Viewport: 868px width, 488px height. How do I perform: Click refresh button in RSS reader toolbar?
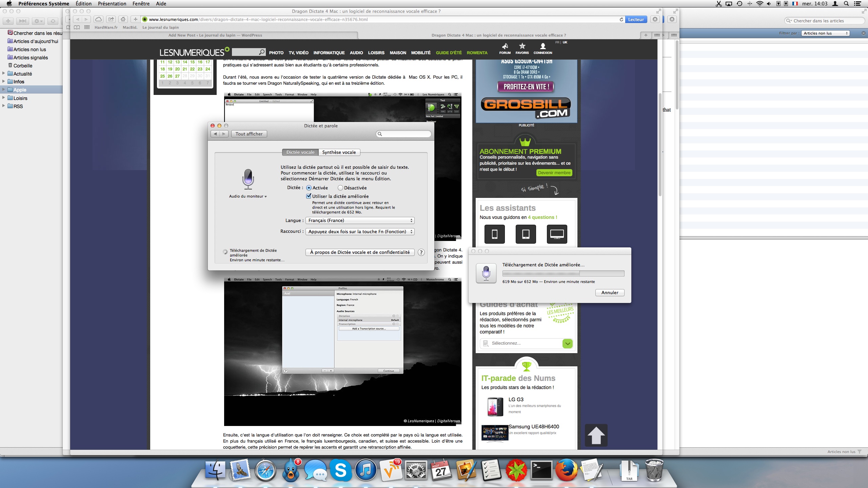[x=53, y=21]
